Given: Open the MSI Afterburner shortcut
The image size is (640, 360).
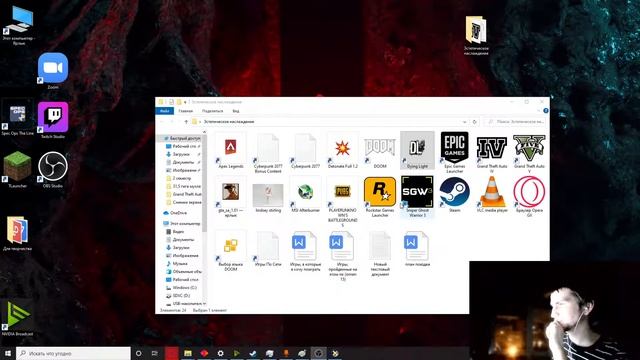Looking at the screenshot, I should click(305, 195).
